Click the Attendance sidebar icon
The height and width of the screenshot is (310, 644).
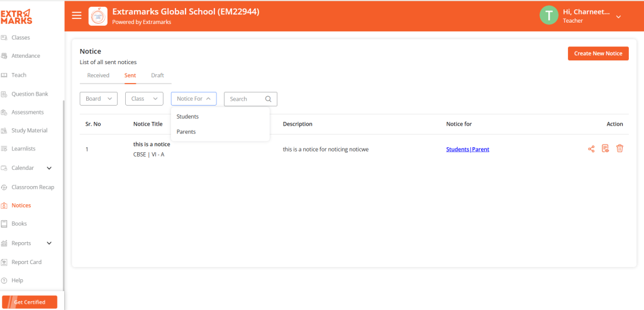[x=4, y=56]
